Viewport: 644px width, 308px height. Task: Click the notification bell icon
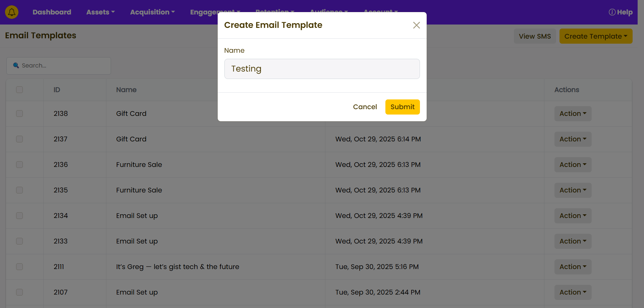(x=12, y=12)
